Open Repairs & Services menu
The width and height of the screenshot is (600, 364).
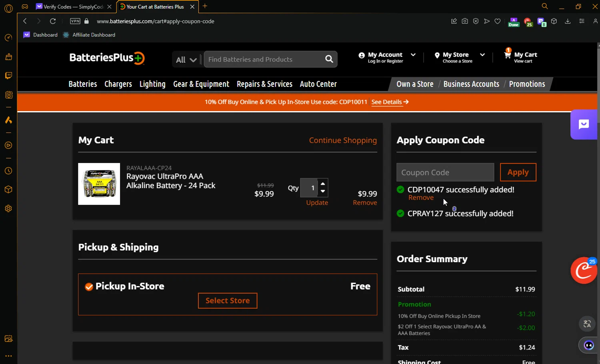click(264, 84)
